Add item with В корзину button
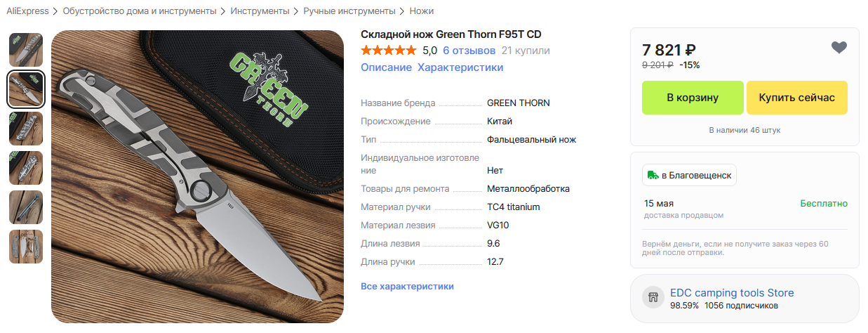The height and width of the screenshot is (333, 868). click(693, 98)
